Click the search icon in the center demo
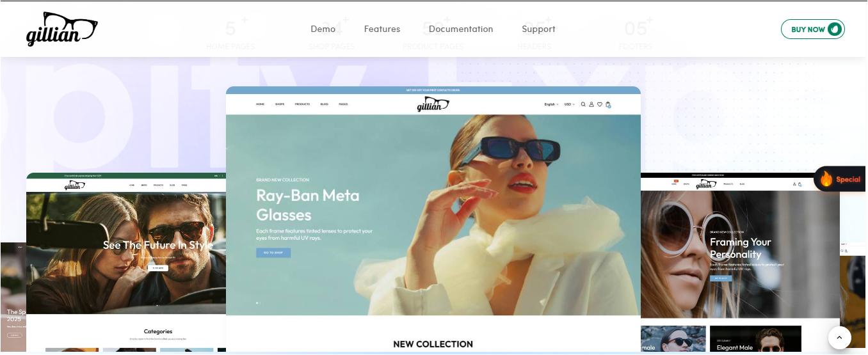868x355 pixels. 583,104
